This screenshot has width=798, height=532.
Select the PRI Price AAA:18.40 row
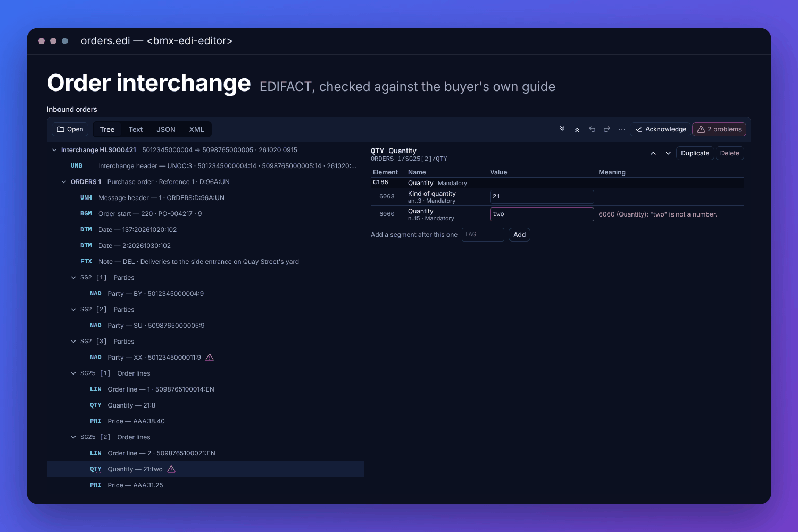point(205,421)
